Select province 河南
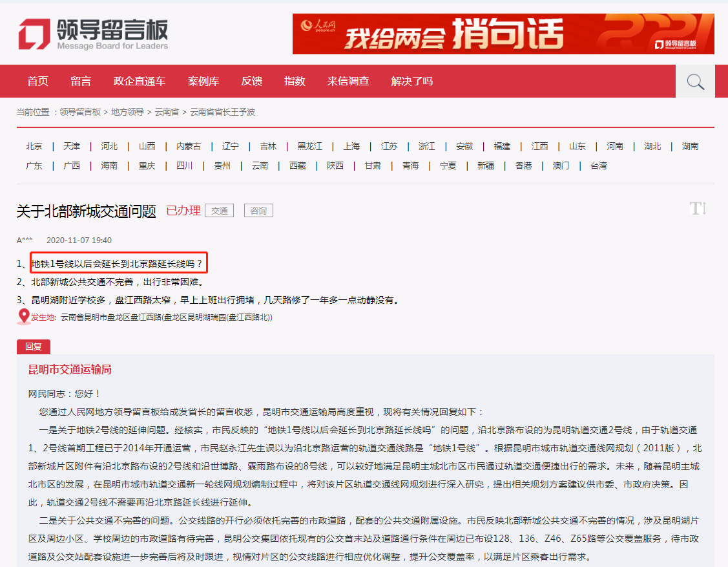 point(615,146)
